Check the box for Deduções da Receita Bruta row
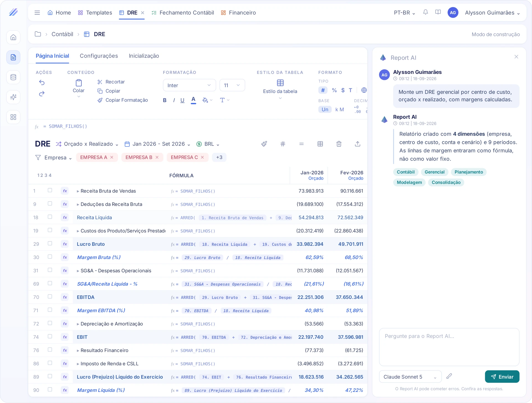The width and height of the screenshot is (532, 403). pyautogui.click(x=50, y=203)
